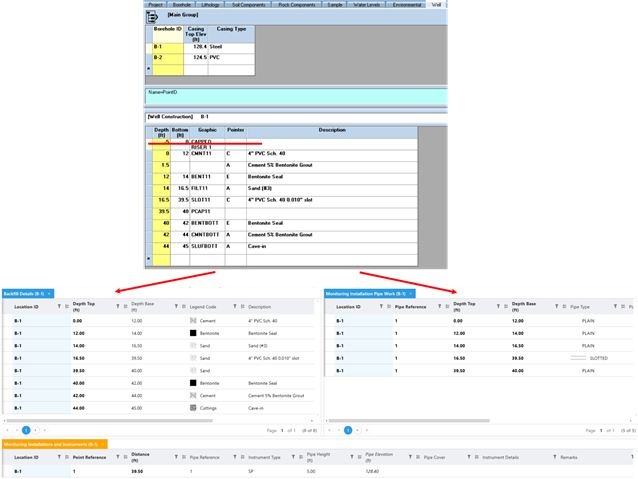
Task: Click the 128.40 pipe elevation value
Action: [372, 471]
